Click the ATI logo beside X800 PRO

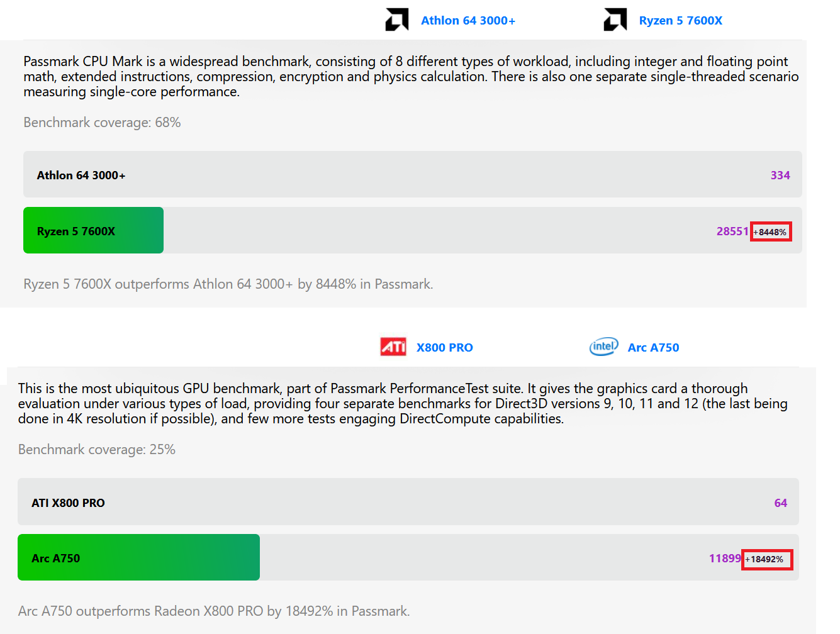tap(393, 347)
